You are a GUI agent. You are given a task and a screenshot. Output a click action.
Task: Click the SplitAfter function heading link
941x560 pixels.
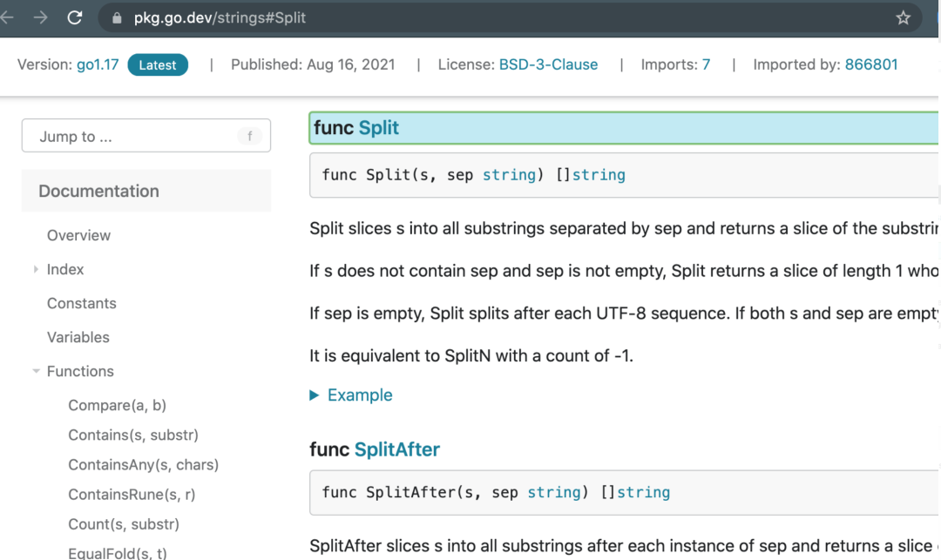click(396, 449)
